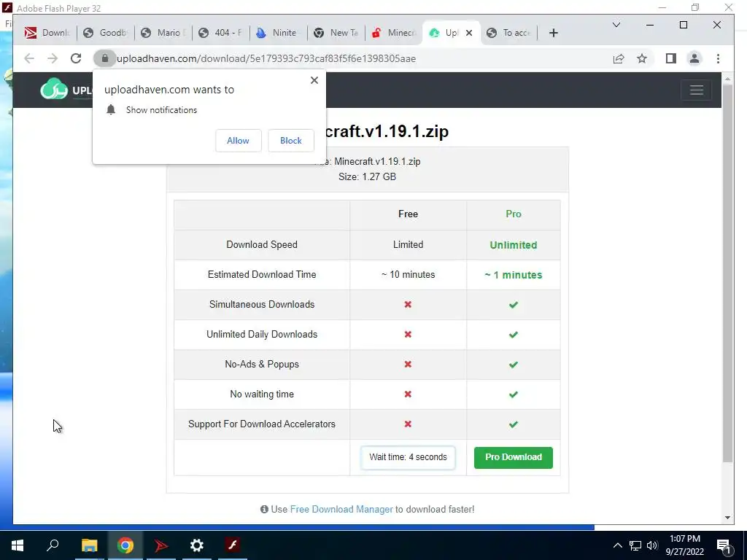Allow notifications from uploadhaven.com
This screenshot has width=747, height=560.
click(x=239, y=141)
